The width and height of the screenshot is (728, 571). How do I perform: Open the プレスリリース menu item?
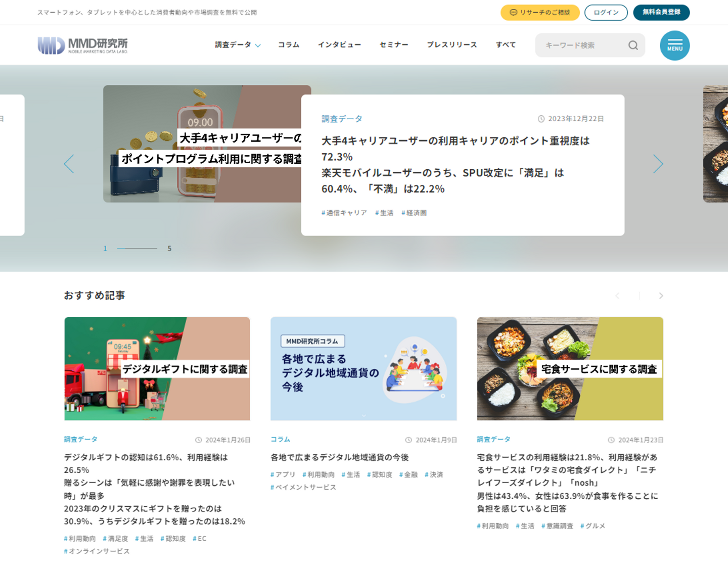tap(452, 45)
